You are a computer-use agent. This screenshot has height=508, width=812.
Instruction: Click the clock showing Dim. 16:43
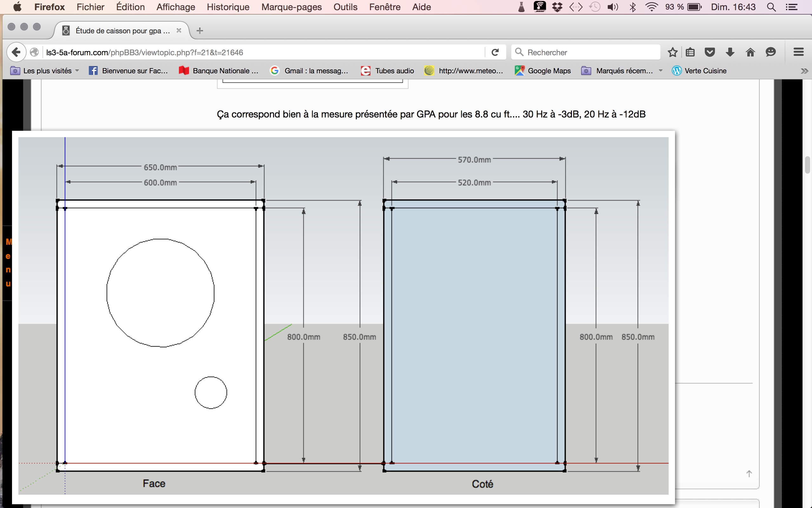[733, 7]
